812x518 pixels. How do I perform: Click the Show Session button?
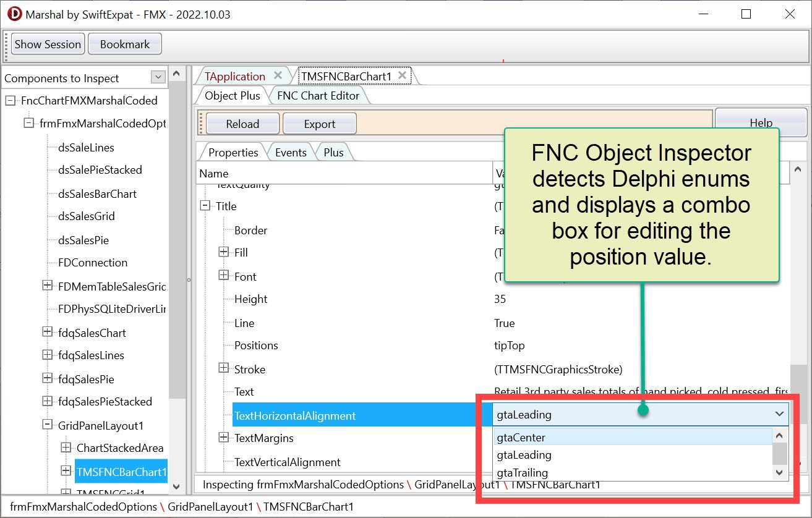[x=48, y=45]
